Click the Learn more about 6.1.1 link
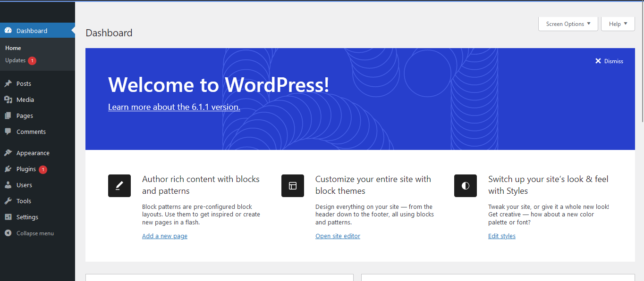The width and height of the screenshot is (644, 281). click(174, 107)
